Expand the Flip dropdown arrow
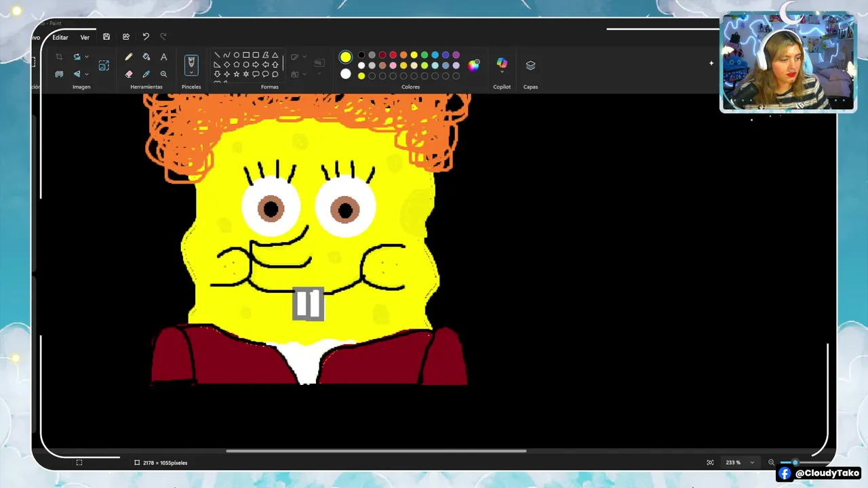This screenshot has height=488, width=868. (87, 74)
